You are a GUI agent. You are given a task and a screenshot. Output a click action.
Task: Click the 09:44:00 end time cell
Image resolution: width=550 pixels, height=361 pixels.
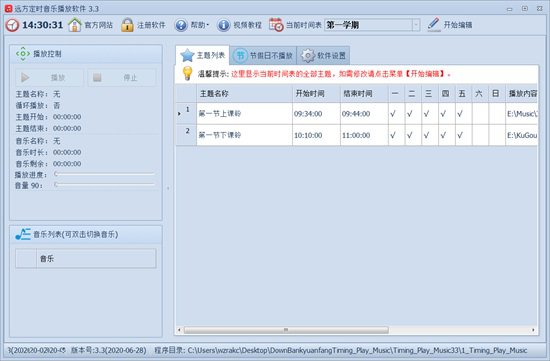[x=364, y=114]
